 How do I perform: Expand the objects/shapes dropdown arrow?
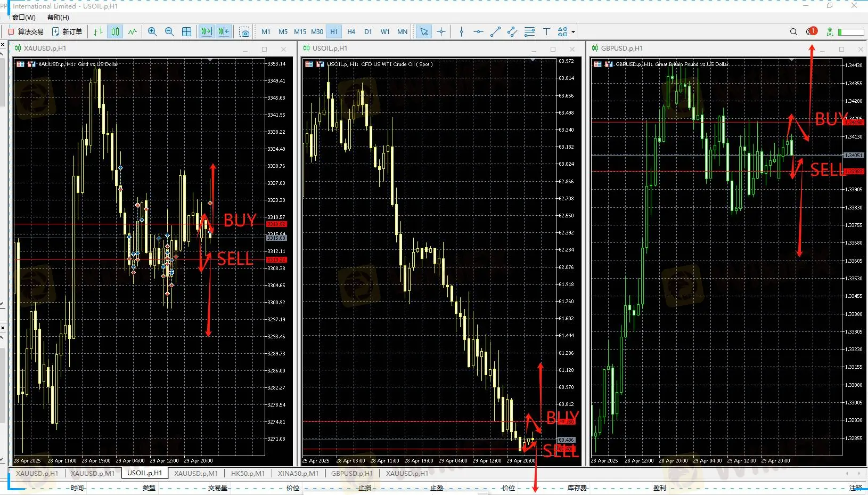pos(574,32)
